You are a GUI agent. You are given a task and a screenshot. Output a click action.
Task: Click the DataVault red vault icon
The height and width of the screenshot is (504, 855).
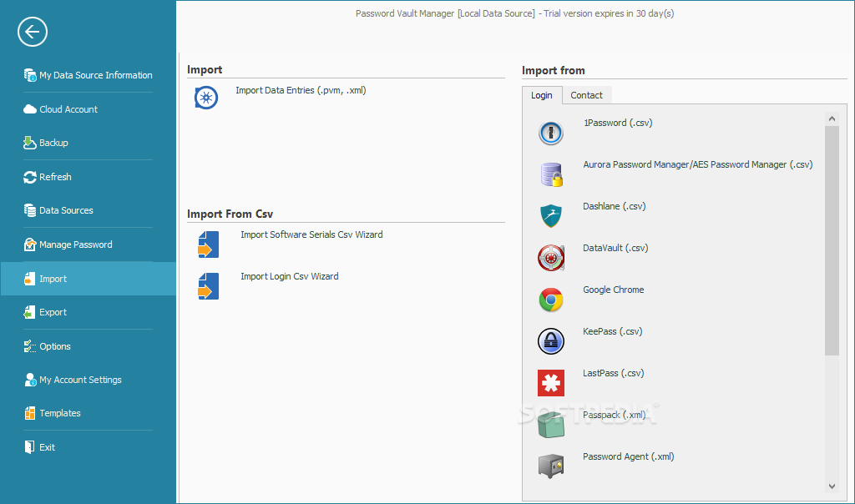(550, 258)
